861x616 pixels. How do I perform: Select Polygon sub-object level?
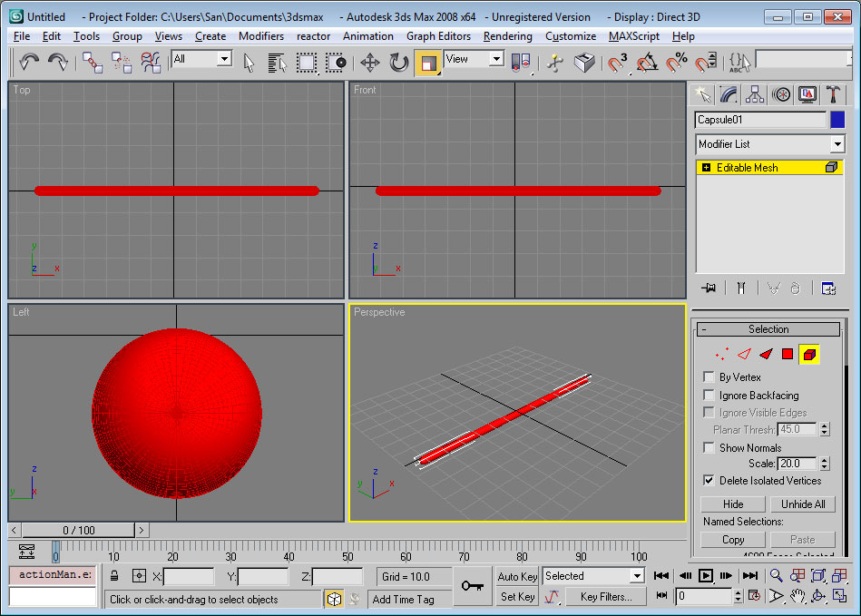[x=788, y=354]
